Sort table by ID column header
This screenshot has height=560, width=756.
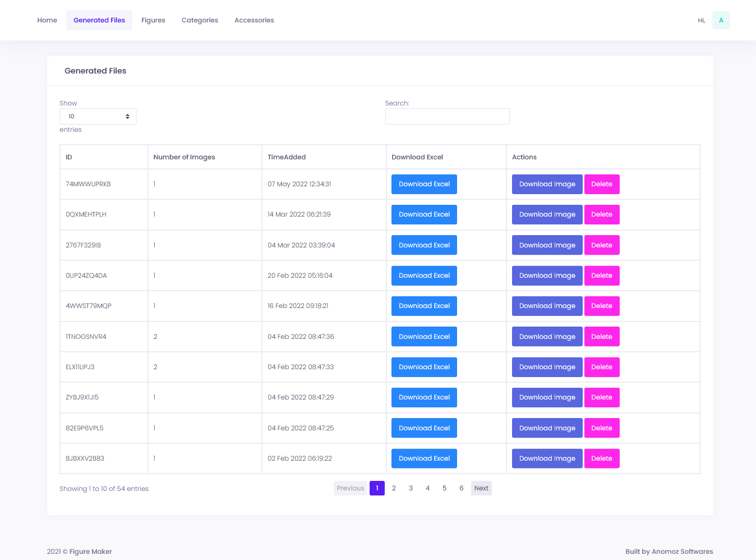69,157
